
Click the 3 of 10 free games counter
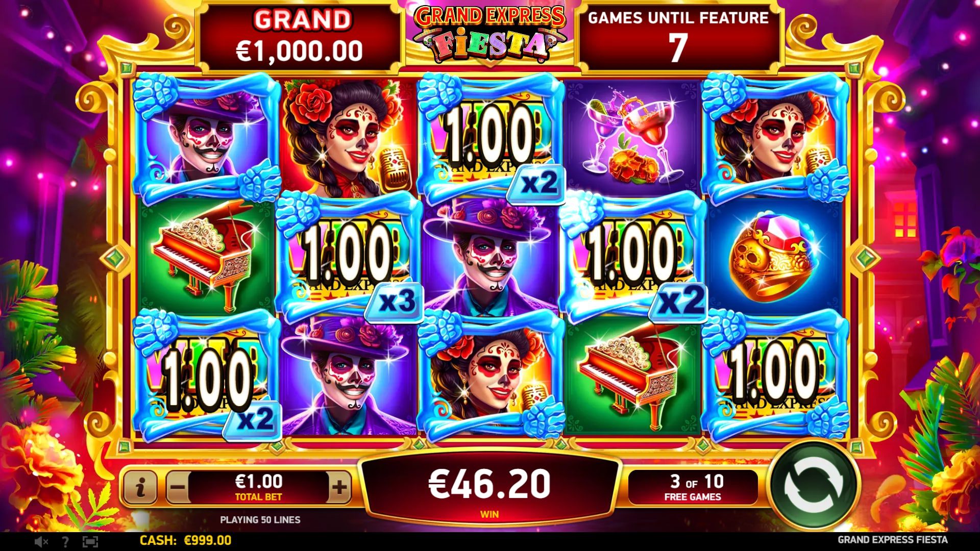tap(693, 487)
